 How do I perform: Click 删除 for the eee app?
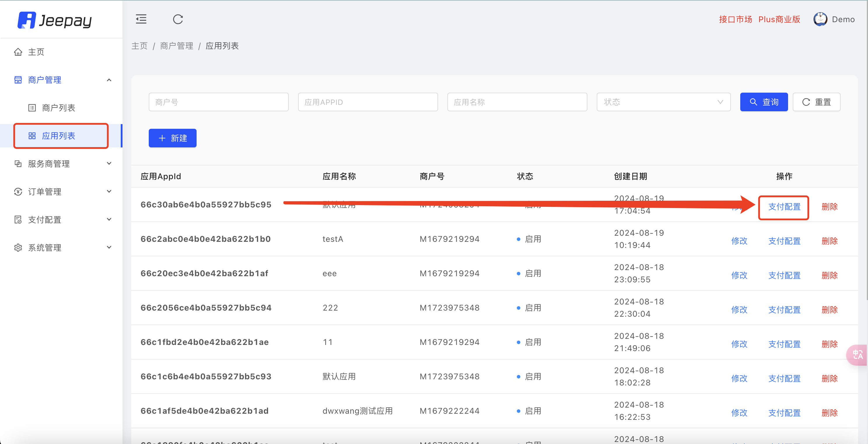click(829, 275)
